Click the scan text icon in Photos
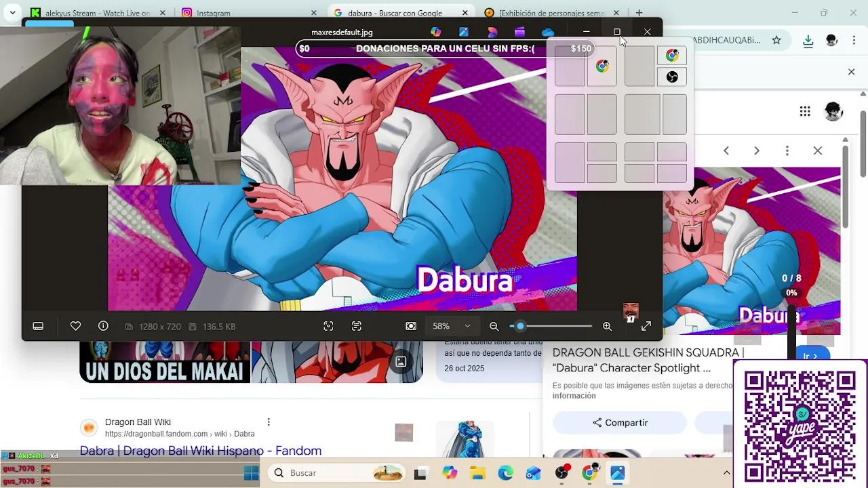Image resolution: width=868 pixels, height=488 pixels. tap(357, 326)
